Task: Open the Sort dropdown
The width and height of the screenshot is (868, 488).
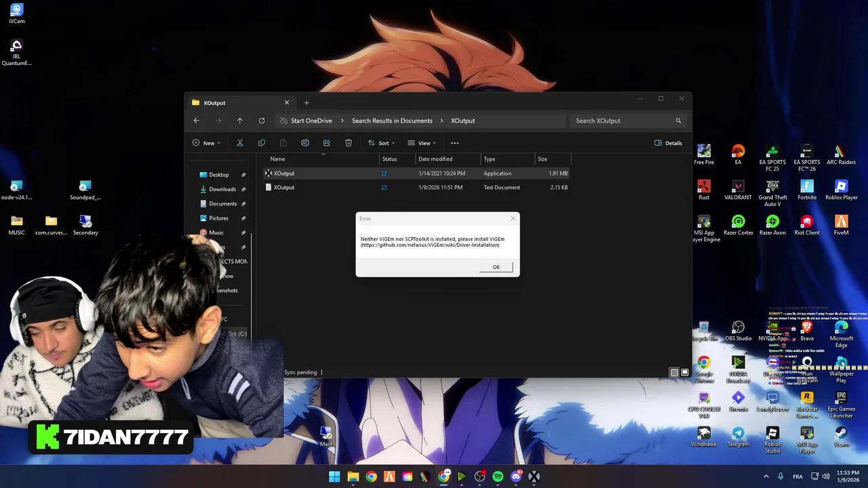Action: coord(381,143)
